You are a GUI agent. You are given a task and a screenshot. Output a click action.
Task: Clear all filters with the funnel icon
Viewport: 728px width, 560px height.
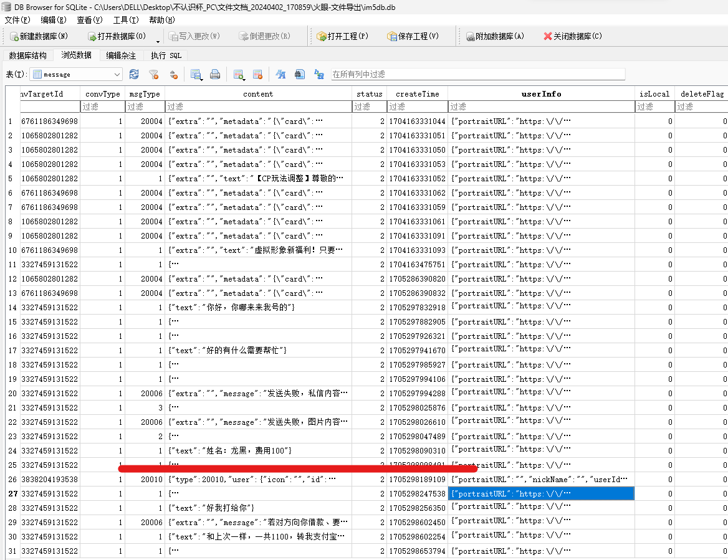[x=154, y=74]
